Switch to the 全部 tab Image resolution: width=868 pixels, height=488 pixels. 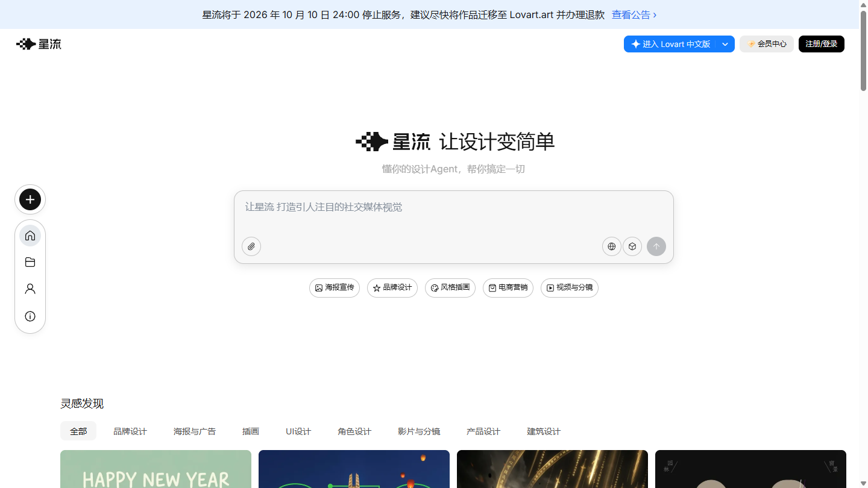click(x=78, y=431)
